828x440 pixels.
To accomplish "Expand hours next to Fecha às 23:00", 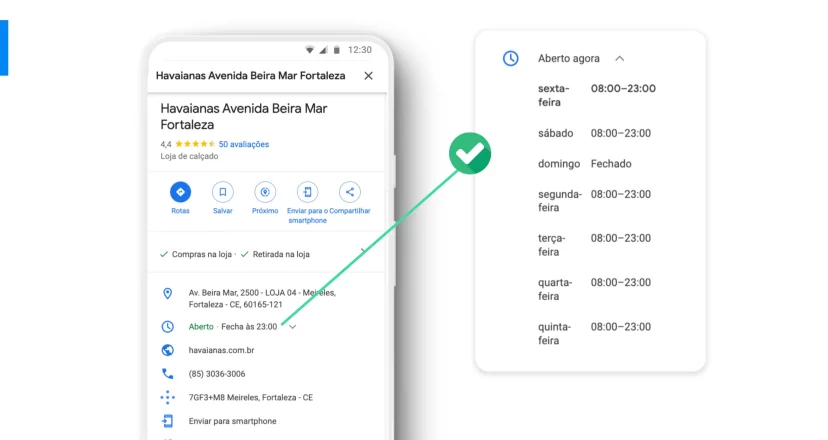I will tap(293, 326).
